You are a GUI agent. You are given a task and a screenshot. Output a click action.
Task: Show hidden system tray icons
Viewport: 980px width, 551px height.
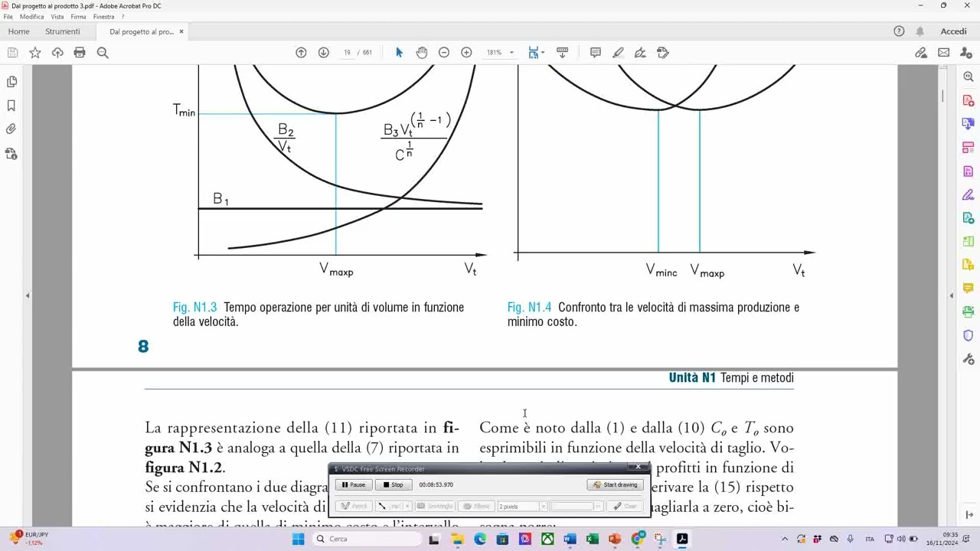[784, 539]
